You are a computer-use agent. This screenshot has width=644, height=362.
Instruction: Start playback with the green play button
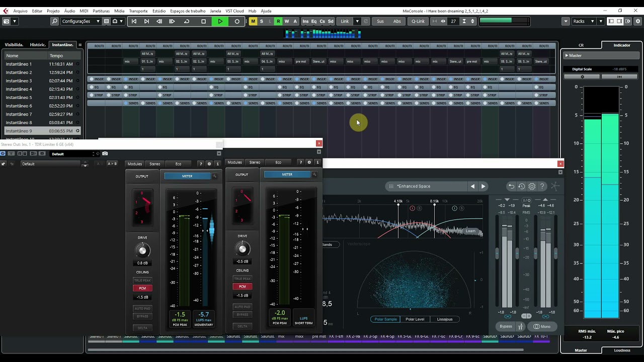point(220,21)
